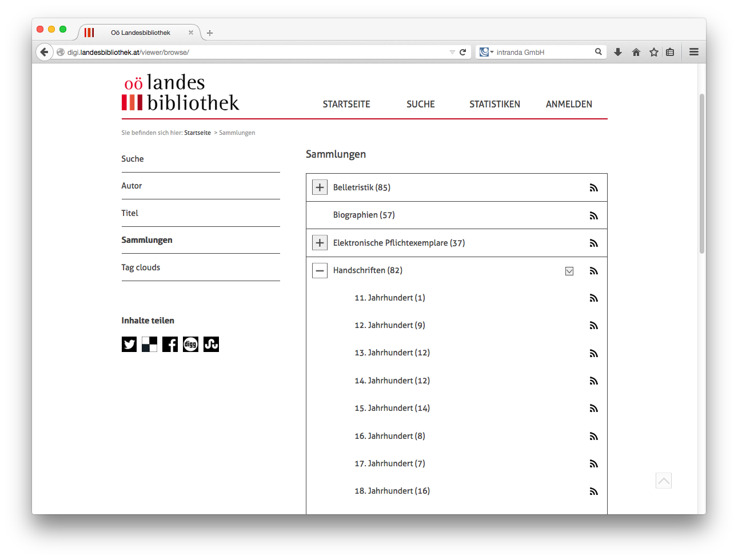The width and height of the screenshot is (738, 560).
Task: Open RSS feed for 12. Jahrhundert
Action: (594, 326)
